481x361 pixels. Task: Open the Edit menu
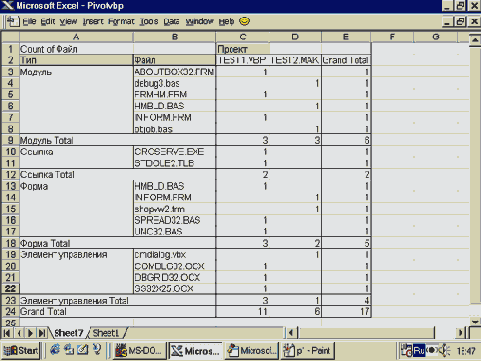point(48,22)
